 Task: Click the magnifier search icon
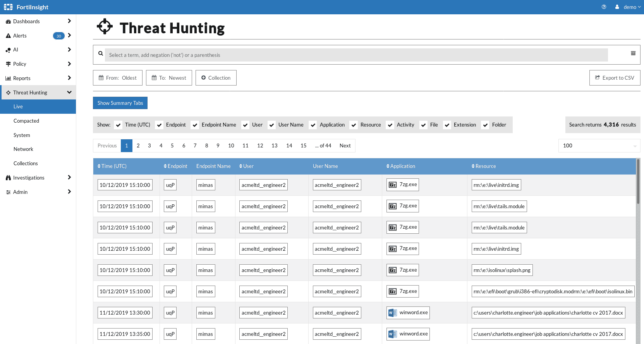tap(101, 53)
